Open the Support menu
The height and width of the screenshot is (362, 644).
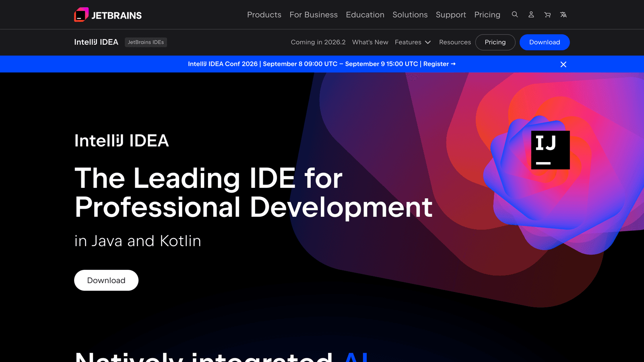451,15
